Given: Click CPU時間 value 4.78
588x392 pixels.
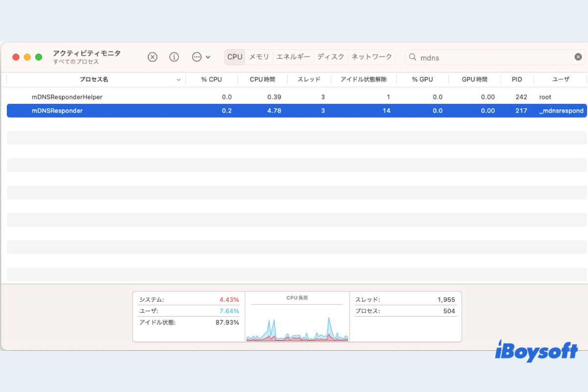Looking at the screenshot, I should [x=274, y=111].
